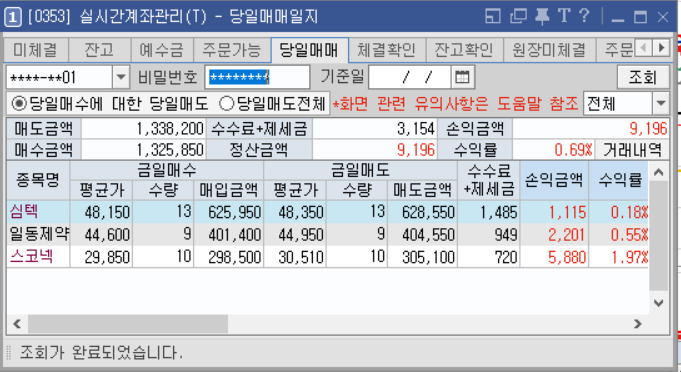Switch to the 예수금 tab
The height and width of the screenshot is (372, 681).
[x=162, y=50]
